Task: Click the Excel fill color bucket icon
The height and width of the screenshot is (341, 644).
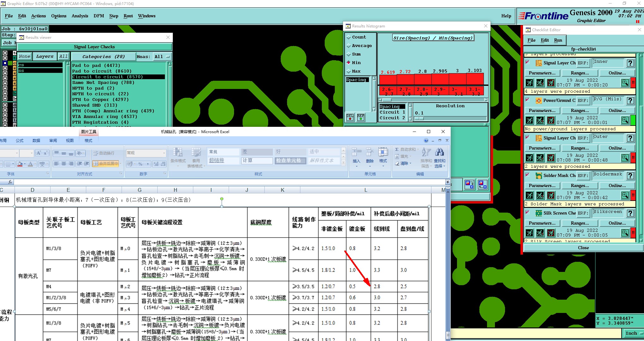Action: (x=20, y=164)
